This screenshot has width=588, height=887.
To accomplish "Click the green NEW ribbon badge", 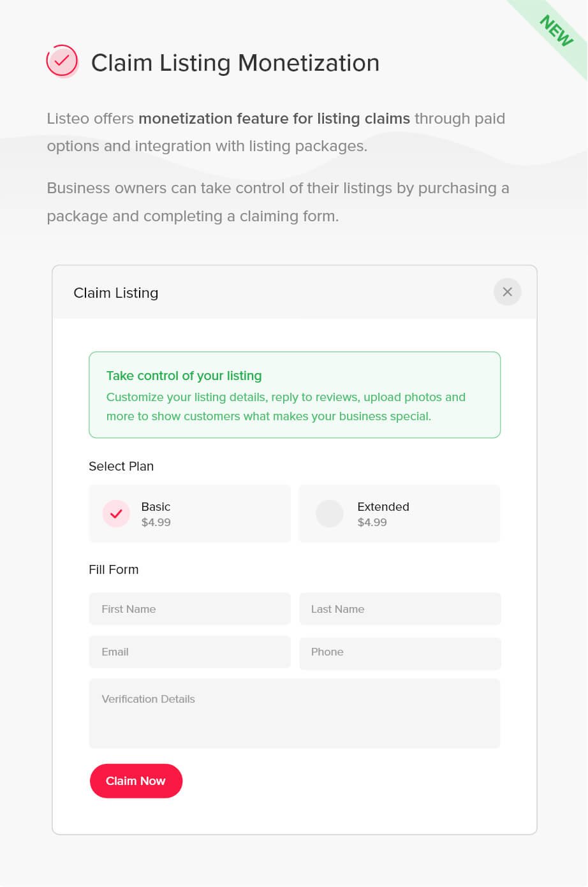I will [x=555, y=31].
